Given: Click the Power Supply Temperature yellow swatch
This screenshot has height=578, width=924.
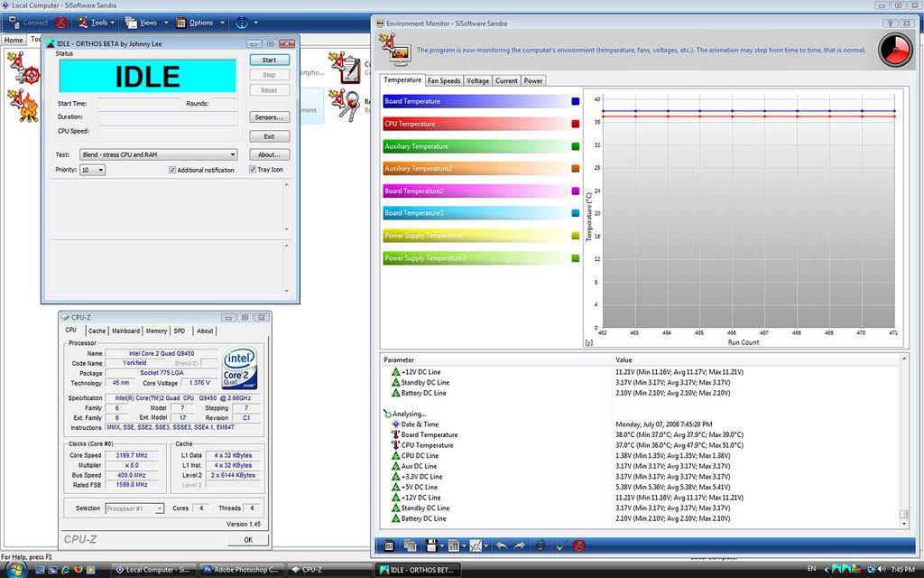Looking at the screenshot, I should pos(575,236).
